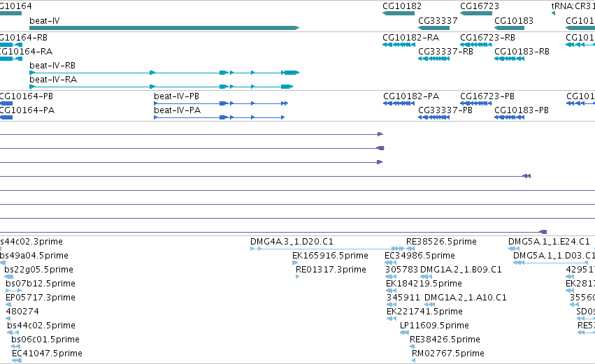Click the bs22g05.5prime EST label

38,270
